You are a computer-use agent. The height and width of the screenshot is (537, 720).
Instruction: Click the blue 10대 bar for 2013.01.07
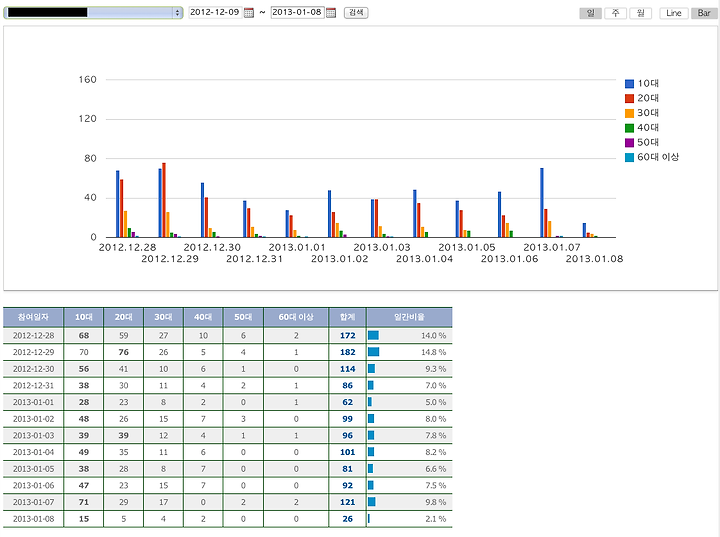(x=542, y=203)
